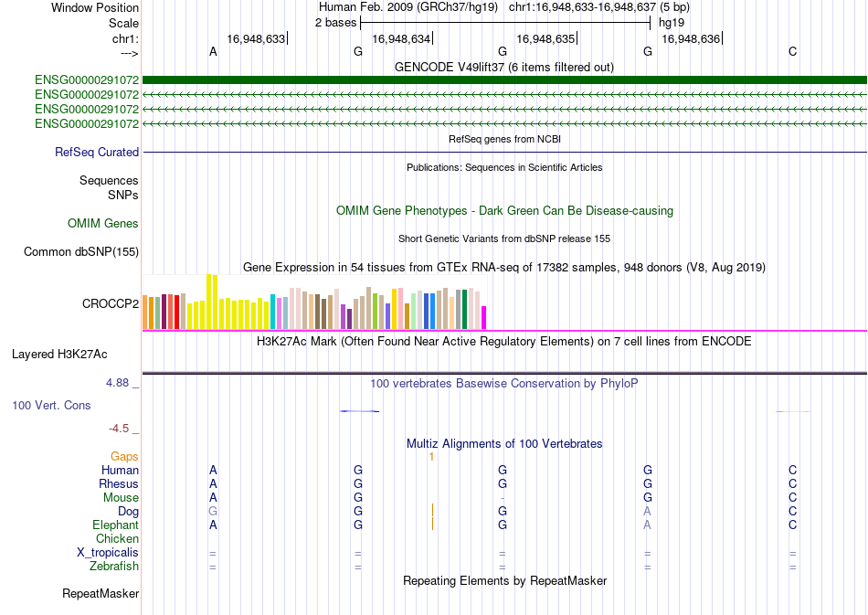Click the GTEx Gene Expression track title
This screenshot has height=615, width=868.
504,268
